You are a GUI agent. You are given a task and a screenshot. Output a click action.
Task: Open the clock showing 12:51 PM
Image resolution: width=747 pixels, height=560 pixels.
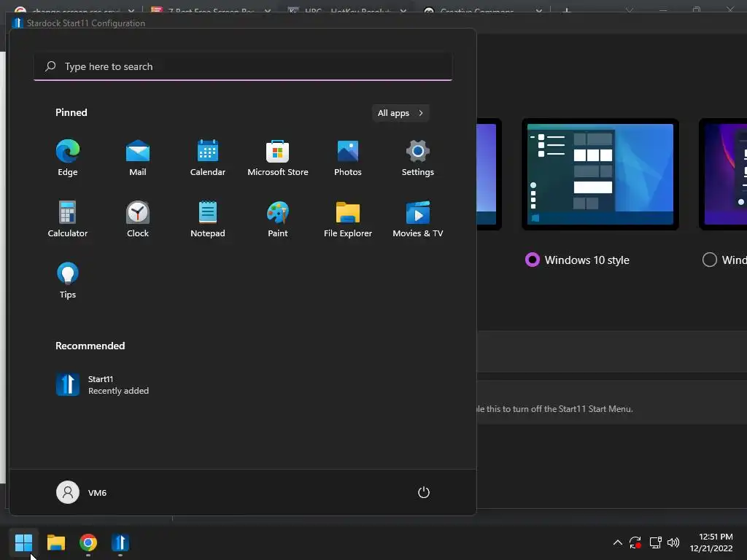[711, 542]
